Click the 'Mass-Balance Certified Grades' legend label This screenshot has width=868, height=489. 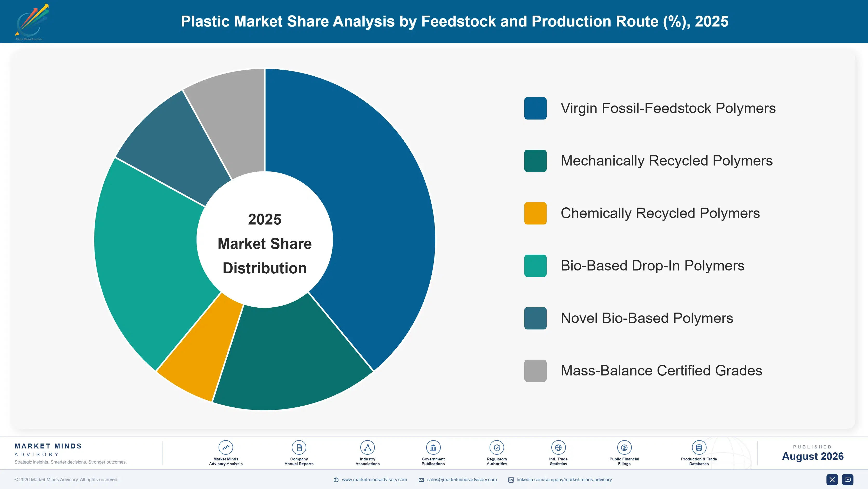point(661,371)
